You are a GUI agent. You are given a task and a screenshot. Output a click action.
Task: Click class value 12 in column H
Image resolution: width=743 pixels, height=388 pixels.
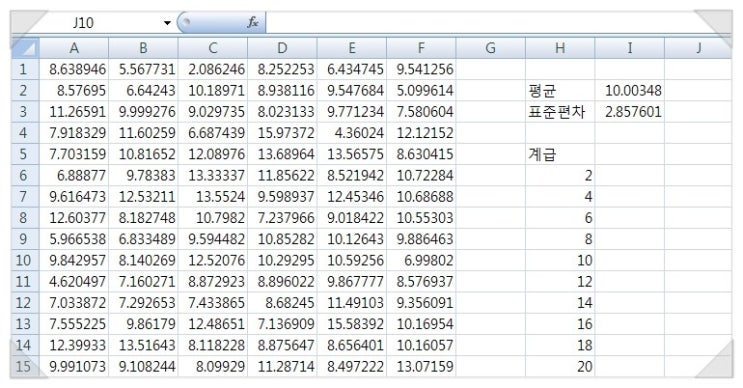pos(560,281)
